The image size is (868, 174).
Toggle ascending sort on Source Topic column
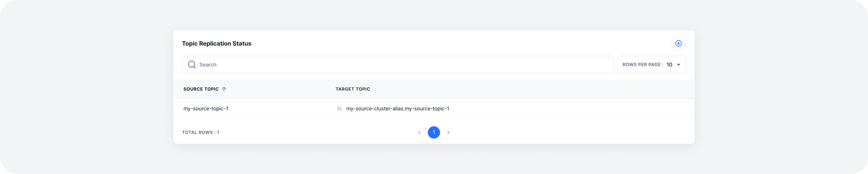pyautogui.click(x=225, y=89)
